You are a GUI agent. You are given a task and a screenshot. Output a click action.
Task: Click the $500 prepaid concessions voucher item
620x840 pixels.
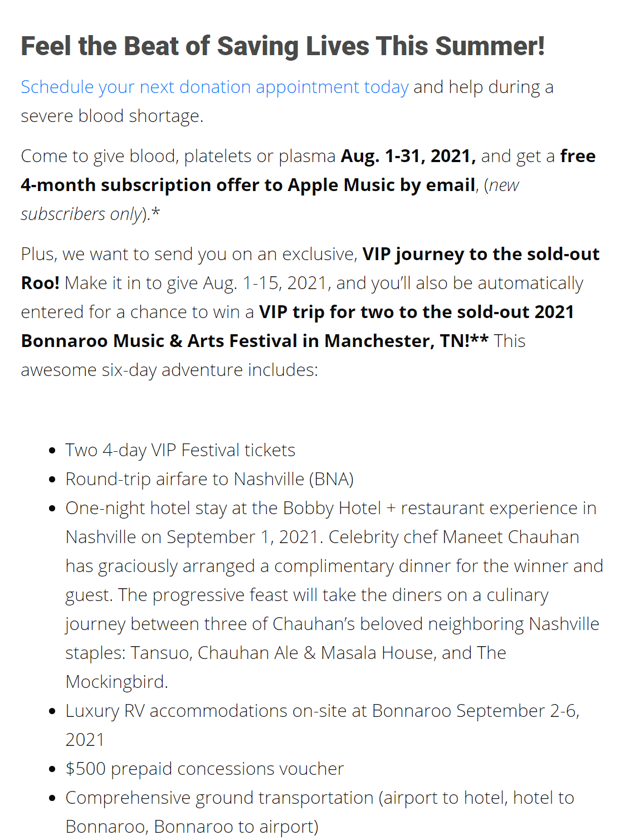(x=204, y=769)
